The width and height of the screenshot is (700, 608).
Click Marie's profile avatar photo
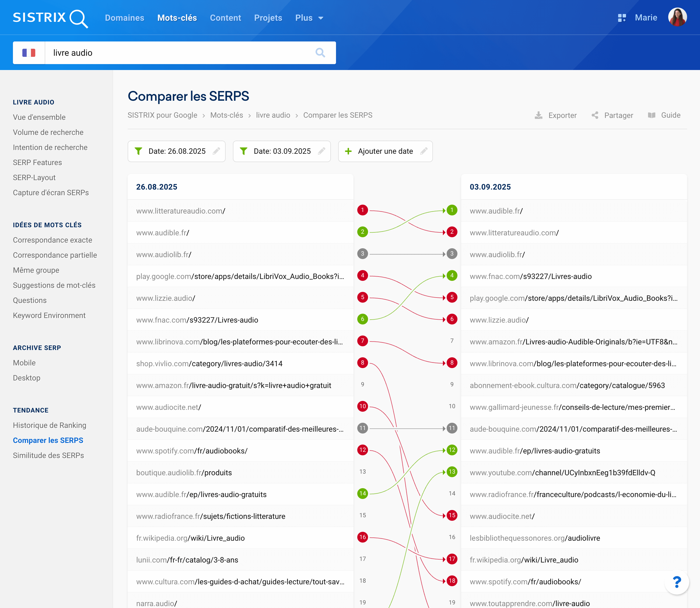[677, 17]
